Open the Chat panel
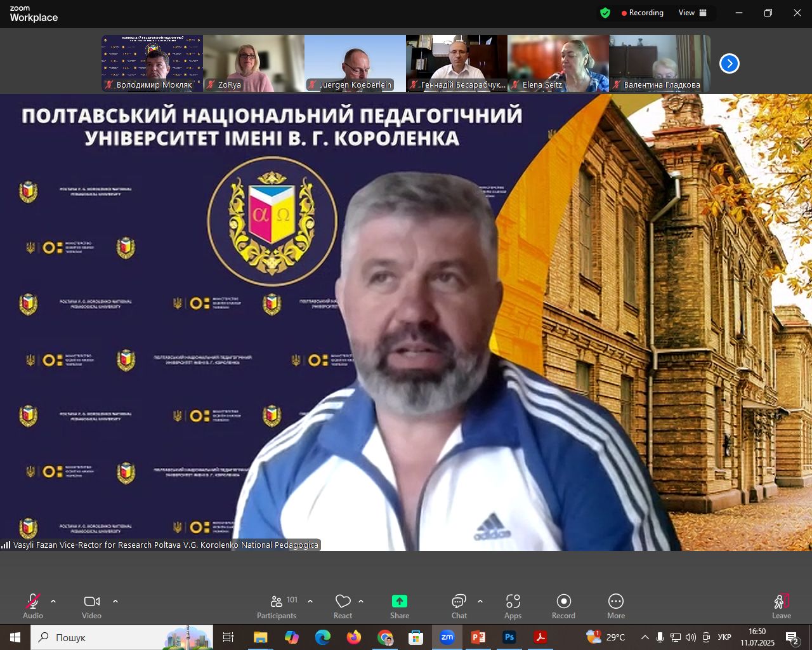Viewport: 812px width, 650px height. click(459, 606)
